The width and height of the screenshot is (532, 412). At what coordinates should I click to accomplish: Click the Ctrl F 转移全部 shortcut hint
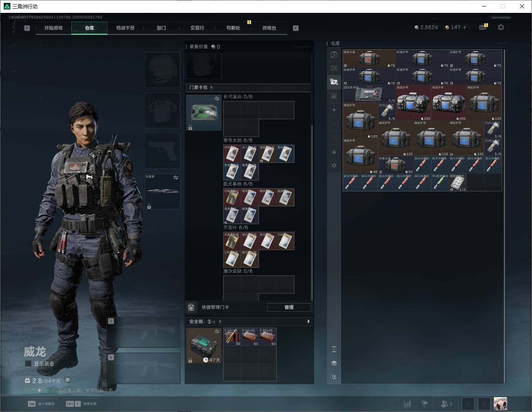[81, 404]
